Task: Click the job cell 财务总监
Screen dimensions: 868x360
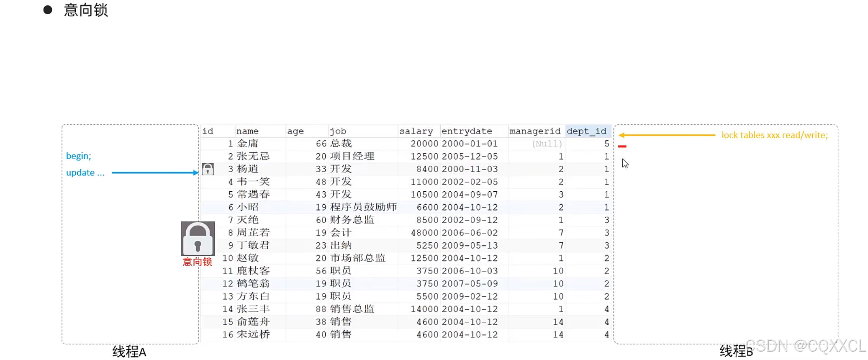Action: click(x=352, y=220)
